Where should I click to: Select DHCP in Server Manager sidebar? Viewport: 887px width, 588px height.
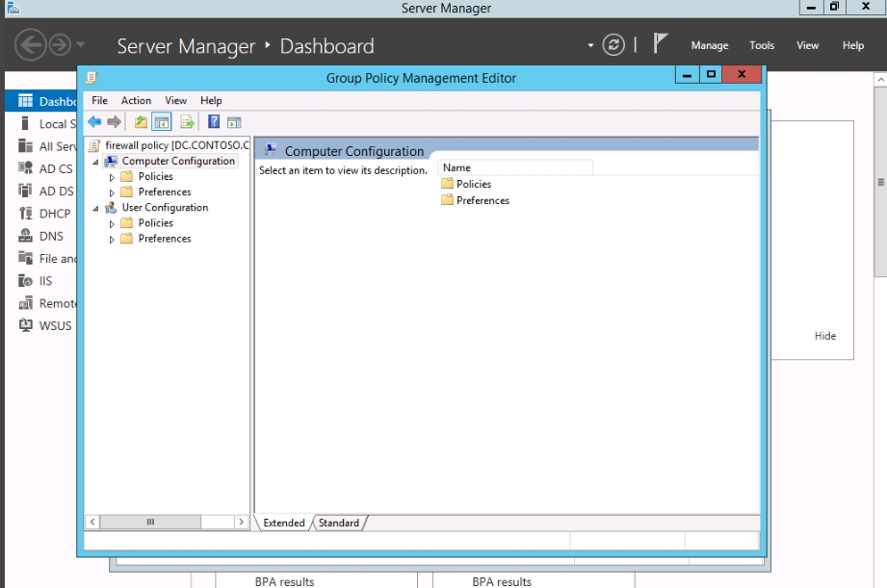(x=44, y=213)
